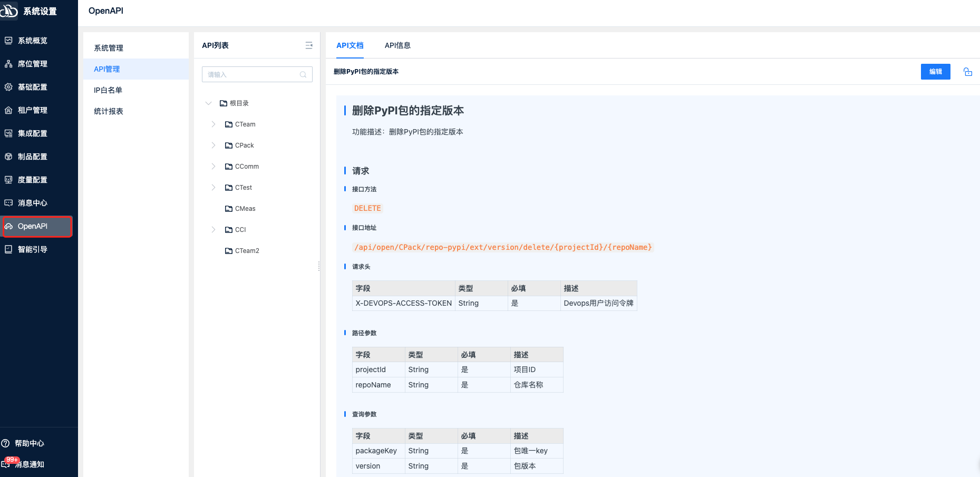Expand the CPack tree node

(x=214, y=145)
